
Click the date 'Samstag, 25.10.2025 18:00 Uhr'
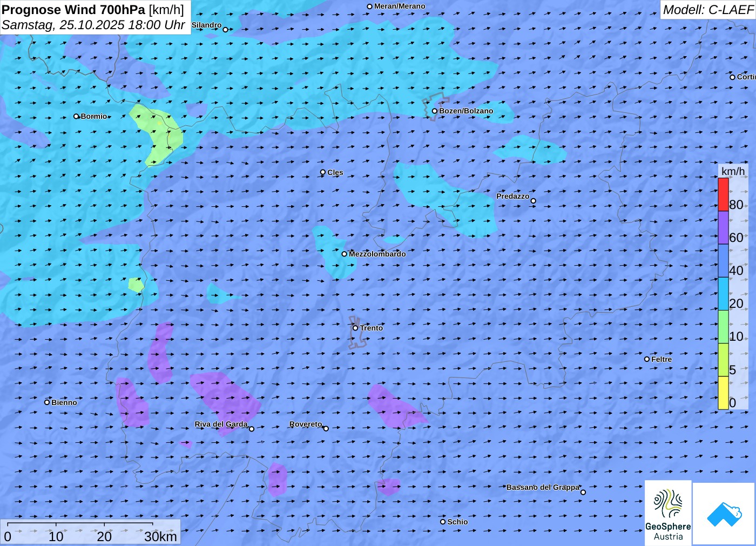(93, 25)
